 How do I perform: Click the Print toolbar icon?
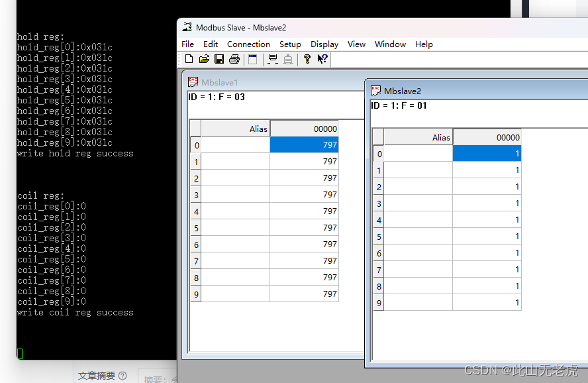(x=234, y=59)
